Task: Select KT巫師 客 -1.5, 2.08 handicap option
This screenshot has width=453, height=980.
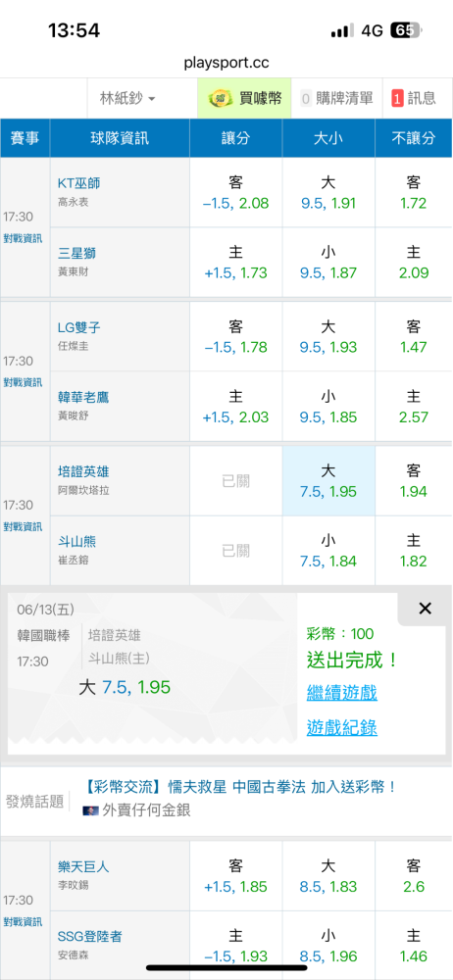Action: click(x=236, y=192)
